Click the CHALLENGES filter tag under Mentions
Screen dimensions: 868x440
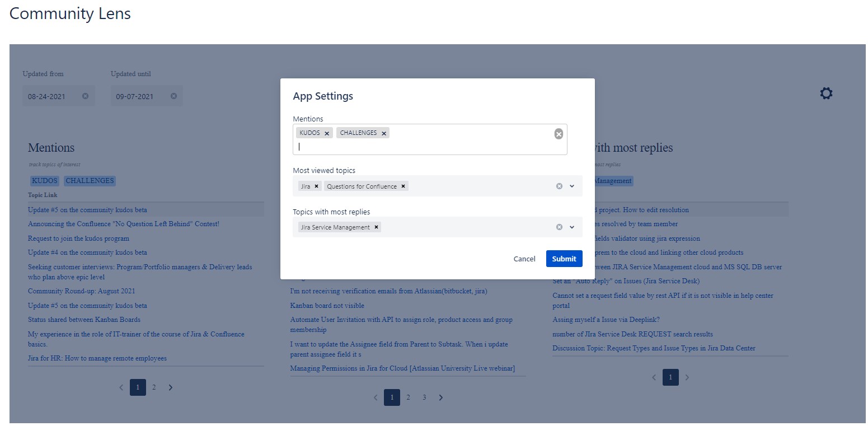(90, 181)
